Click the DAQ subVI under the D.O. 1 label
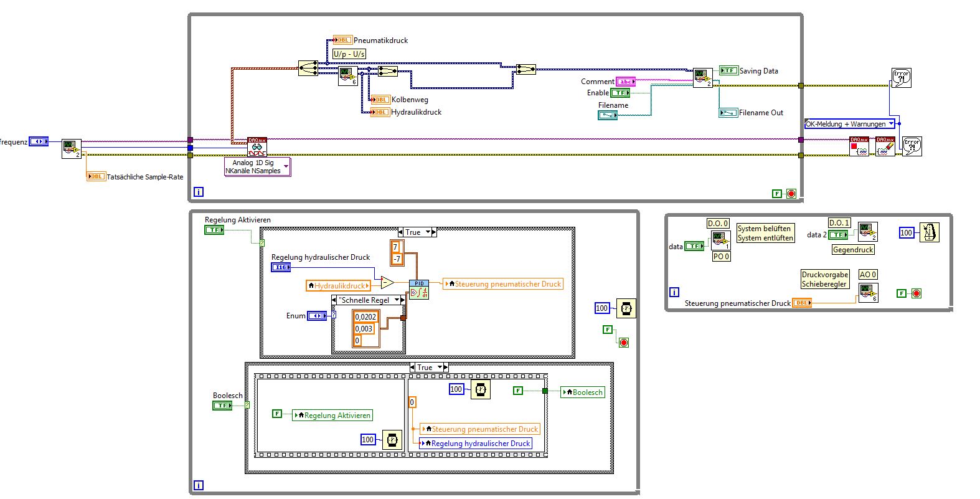This screenshot has height=499, width=980. [x=868, y=232]
